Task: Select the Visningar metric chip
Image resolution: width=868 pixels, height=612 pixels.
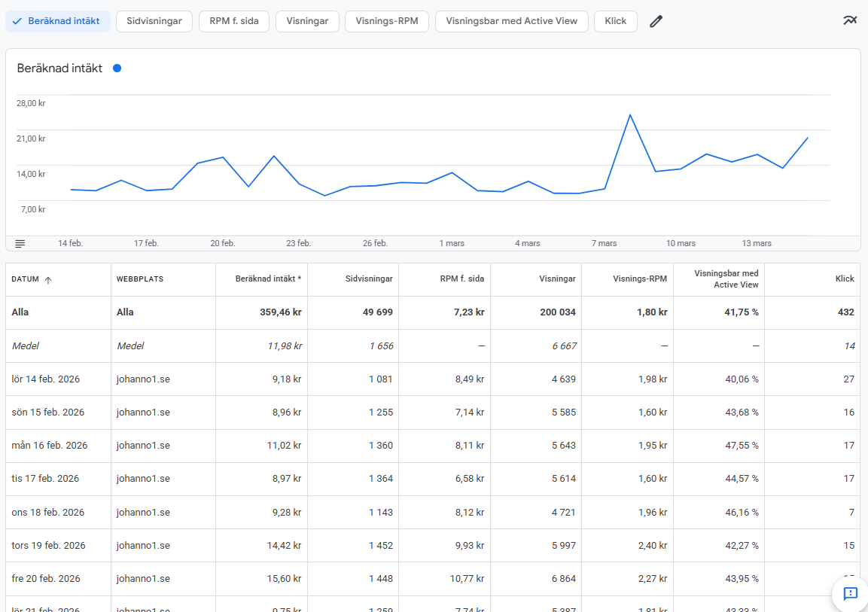Action: (x=307, y=21)
